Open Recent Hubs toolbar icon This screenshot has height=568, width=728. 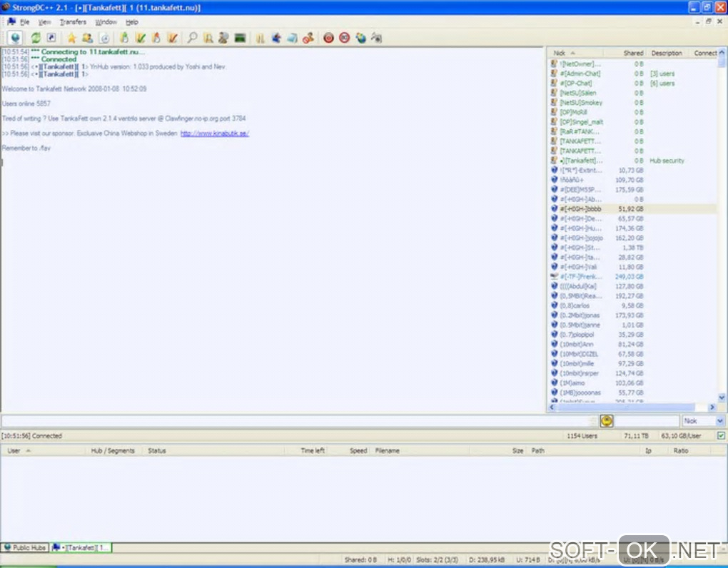(x=105, y=38)
